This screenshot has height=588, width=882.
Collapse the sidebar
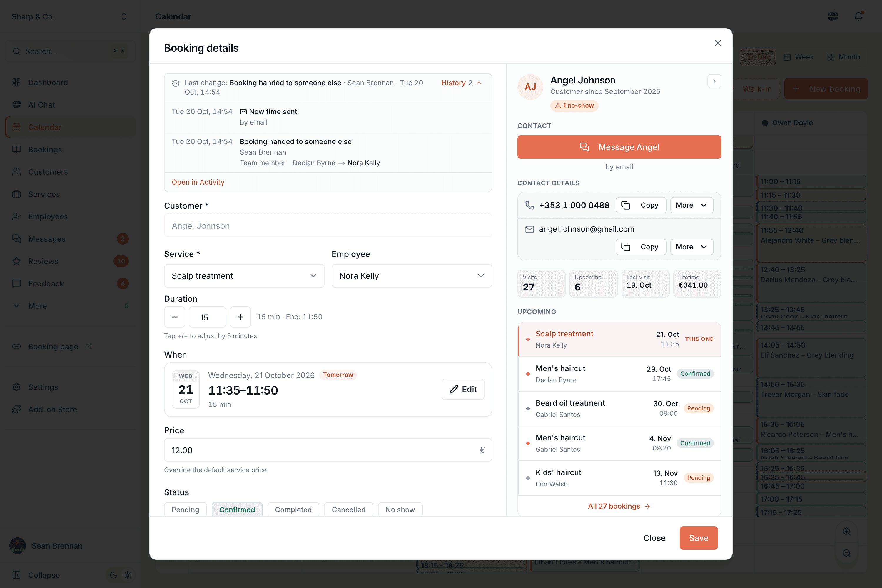[36, 575]
